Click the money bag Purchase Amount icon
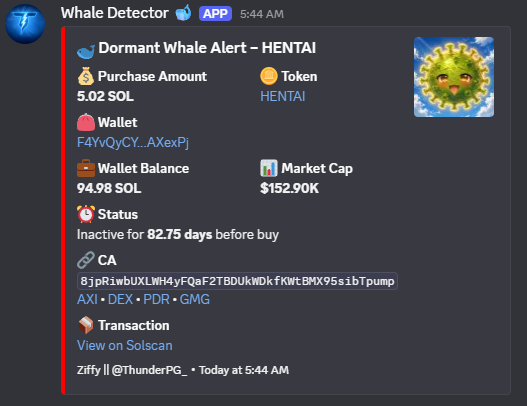This screenshot has height=406, width=527. pos(86,76)
